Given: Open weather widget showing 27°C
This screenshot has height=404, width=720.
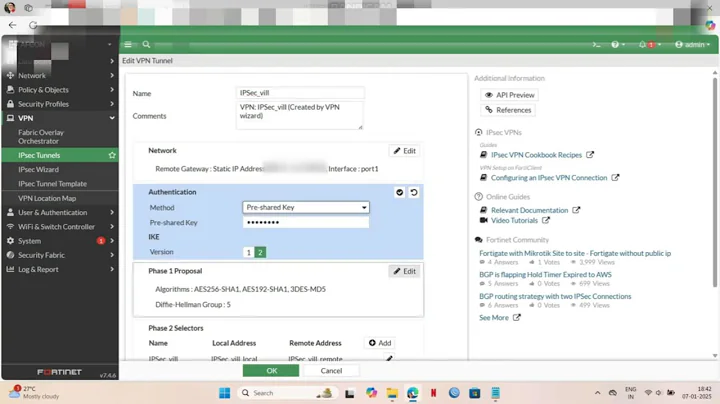Looking at the screenshot, I should [34, 393].
